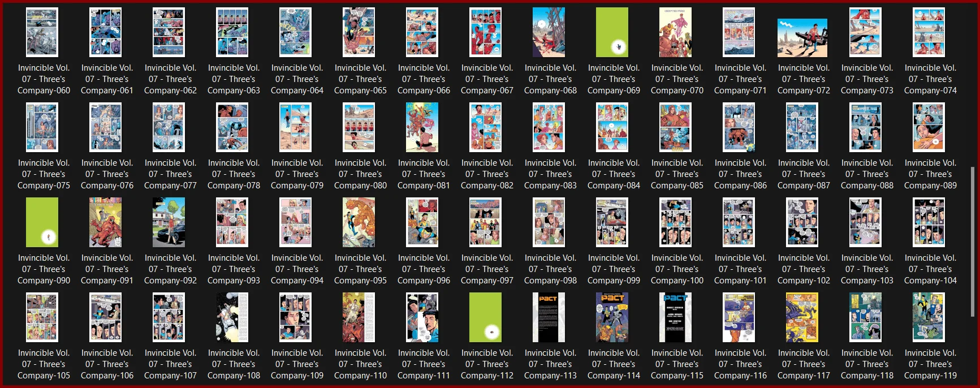Open thumbnail of Three's Company-070

(x=675, y=32)
